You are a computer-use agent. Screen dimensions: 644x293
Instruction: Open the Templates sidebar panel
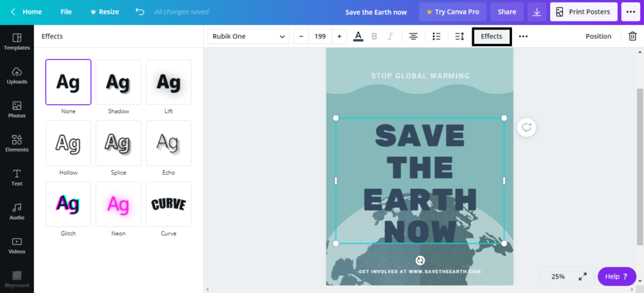coord(17,42)
